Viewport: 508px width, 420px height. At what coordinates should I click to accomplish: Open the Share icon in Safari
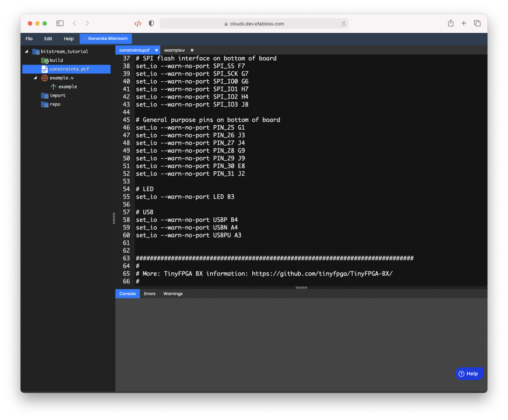coord(450,23)
